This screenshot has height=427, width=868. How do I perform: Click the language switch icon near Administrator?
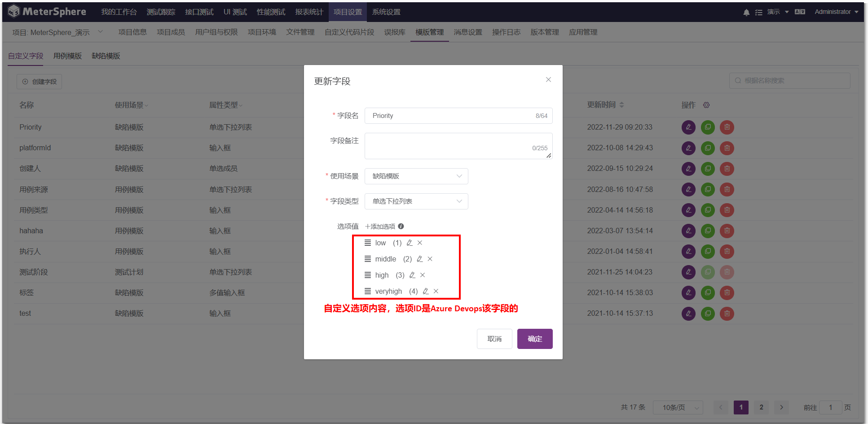click(x=800, y=12)
